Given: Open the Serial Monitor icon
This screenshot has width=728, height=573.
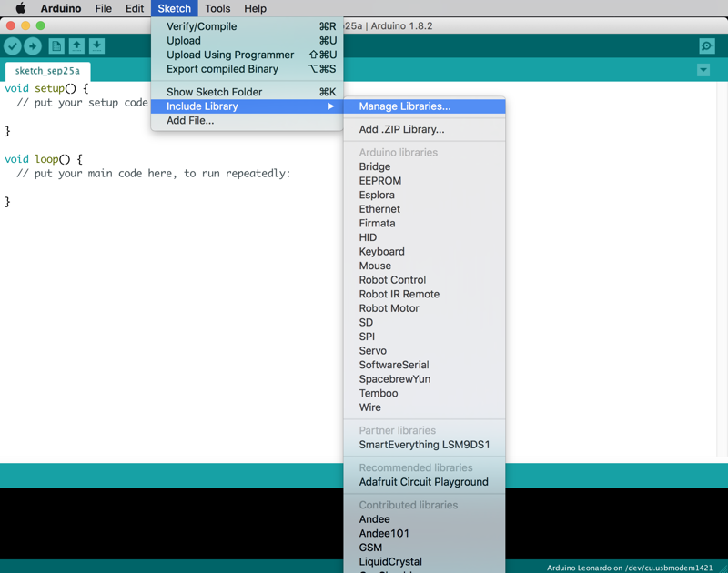Looking at the screenshot, I should coord(707,46).
